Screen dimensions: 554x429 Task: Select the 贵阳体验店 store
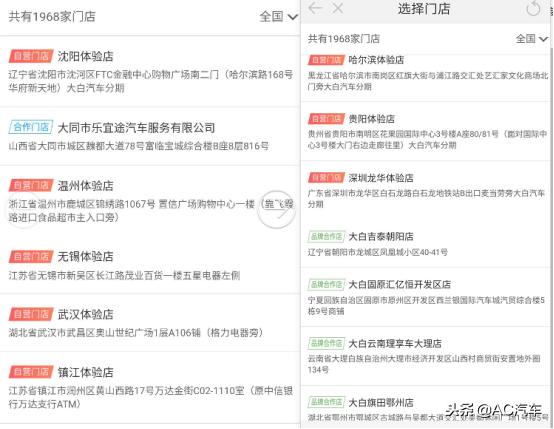click(x=427, y=131)
